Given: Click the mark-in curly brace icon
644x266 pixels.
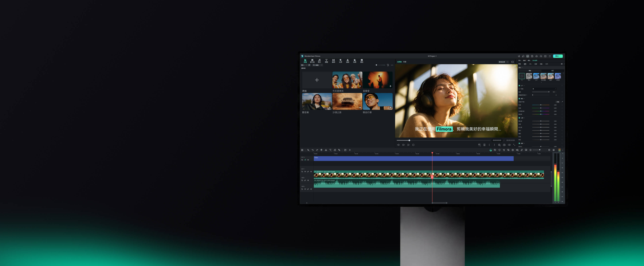Looking at the screenshot, I should [489, 145].
